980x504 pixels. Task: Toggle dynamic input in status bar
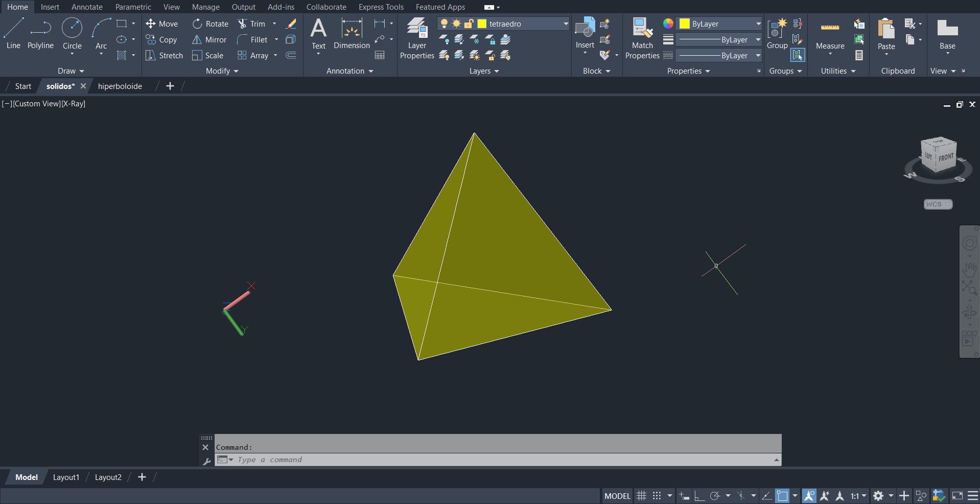[x=685, y=496]
